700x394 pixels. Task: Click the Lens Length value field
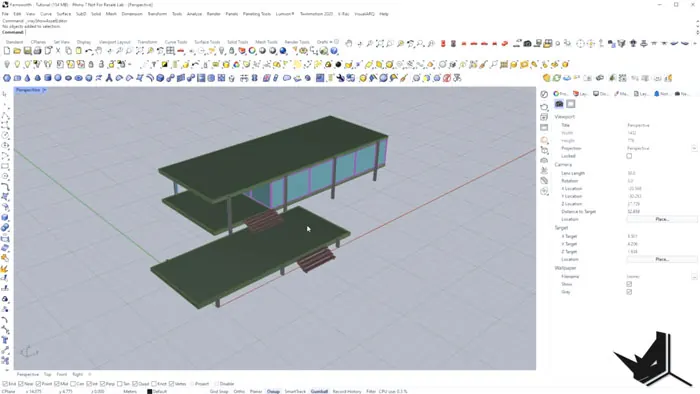(661, 173)
